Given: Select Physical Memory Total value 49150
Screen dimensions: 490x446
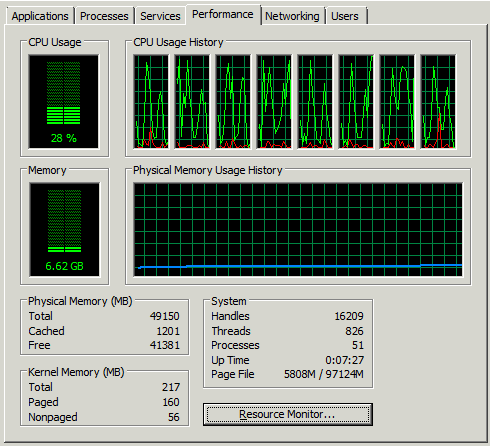Looking at the screenshot, I should [165, 316].
